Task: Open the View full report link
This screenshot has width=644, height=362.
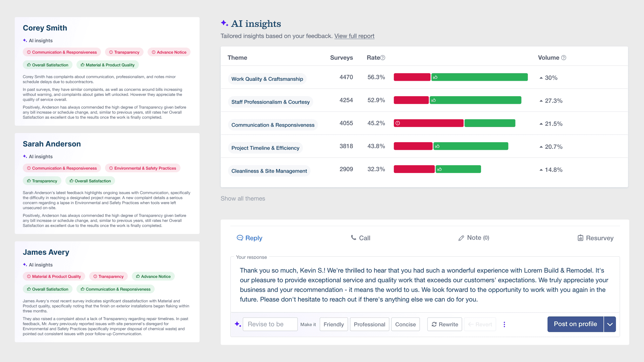Action: coord(354,36)
